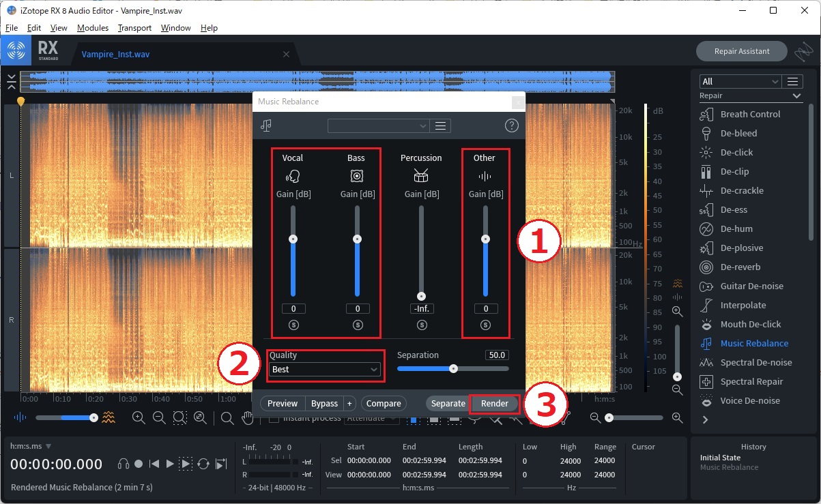This screenshot has height=504, width=821.
Task: Enable the Instant process checkbox
Action: (274, 418)
